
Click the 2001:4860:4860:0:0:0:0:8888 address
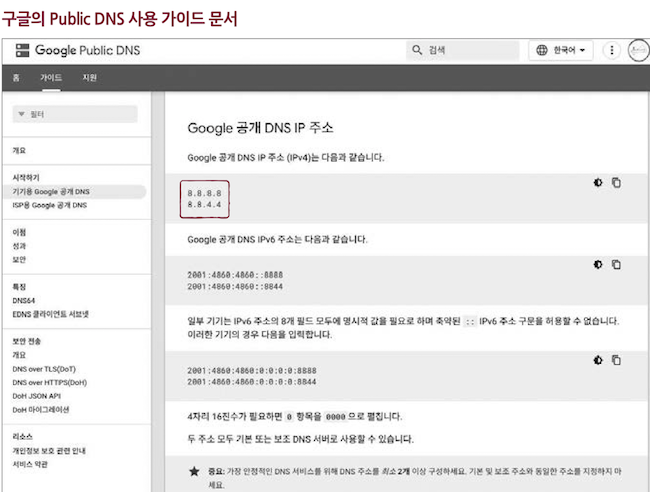pyautogui.click(x=252, y=371)
